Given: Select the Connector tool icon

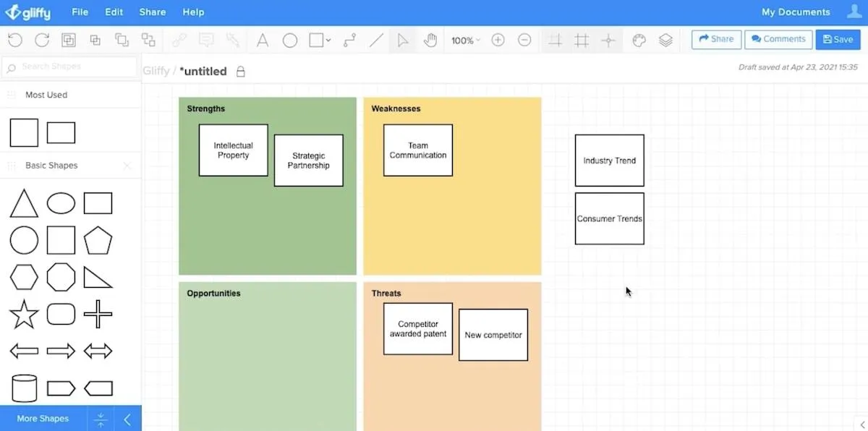Looking at the screenshot, I should click(349, 40).
